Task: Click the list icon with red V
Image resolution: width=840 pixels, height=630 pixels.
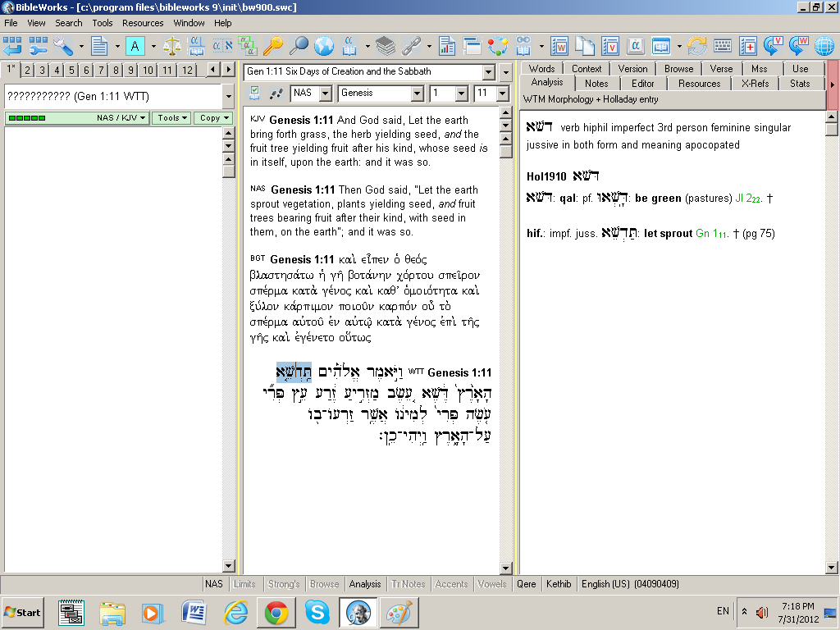Action: pos(610,46)
